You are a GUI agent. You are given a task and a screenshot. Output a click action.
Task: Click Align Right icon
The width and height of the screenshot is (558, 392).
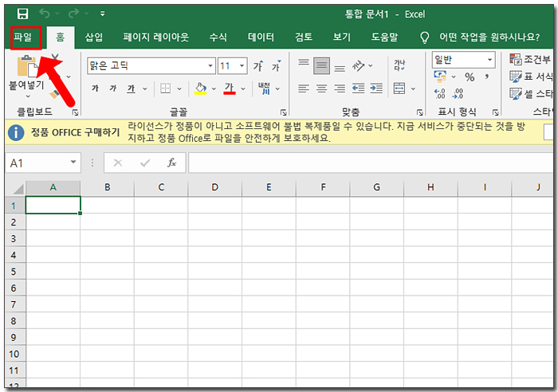pyautogui.click(x=340, y=88)
